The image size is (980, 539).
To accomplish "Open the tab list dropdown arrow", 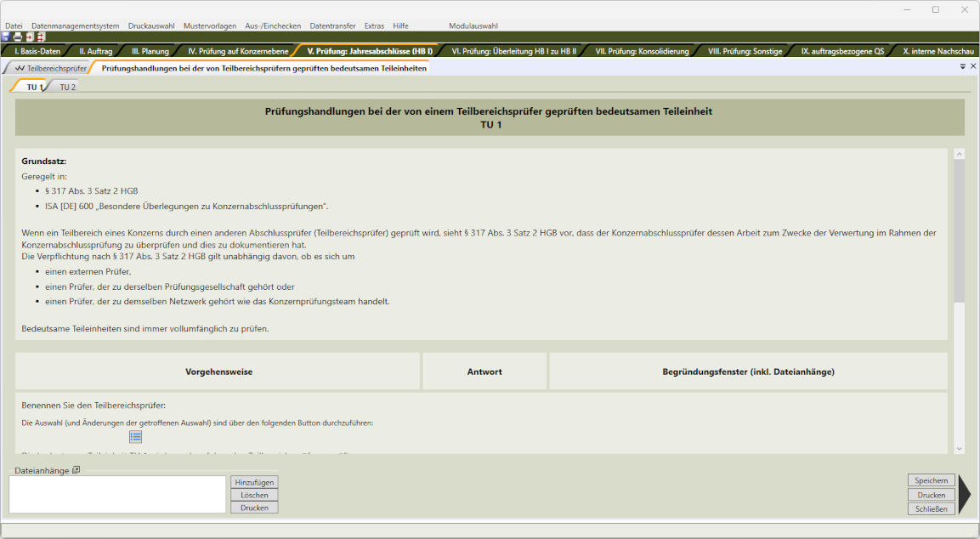I will point(963,66).
